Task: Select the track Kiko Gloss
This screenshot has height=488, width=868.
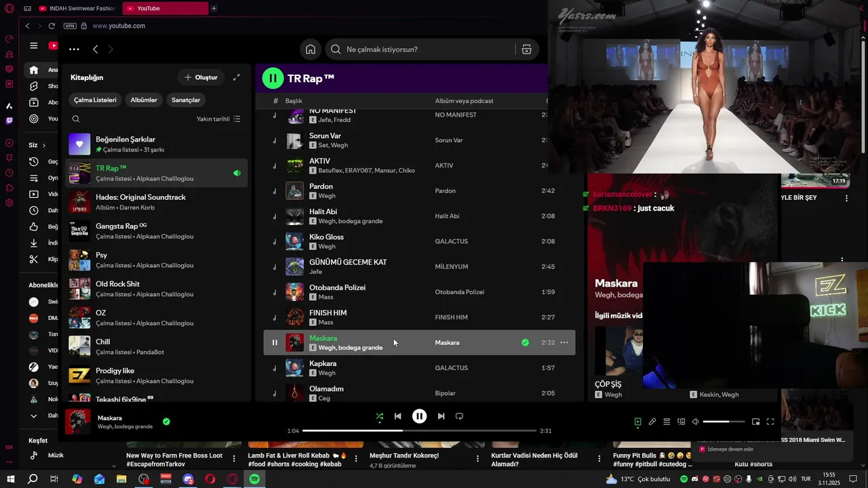Action: click(x=419, y=241)
